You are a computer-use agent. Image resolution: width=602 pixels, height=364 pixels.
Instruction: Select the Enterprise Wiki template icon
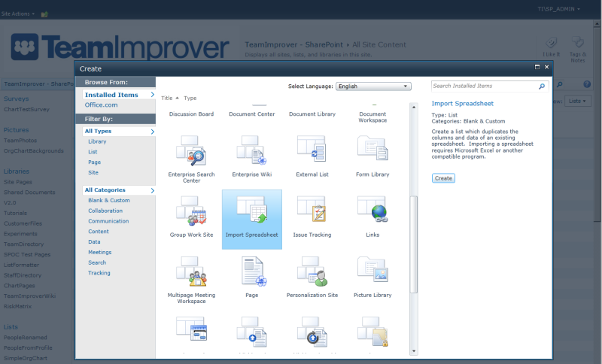251,150
